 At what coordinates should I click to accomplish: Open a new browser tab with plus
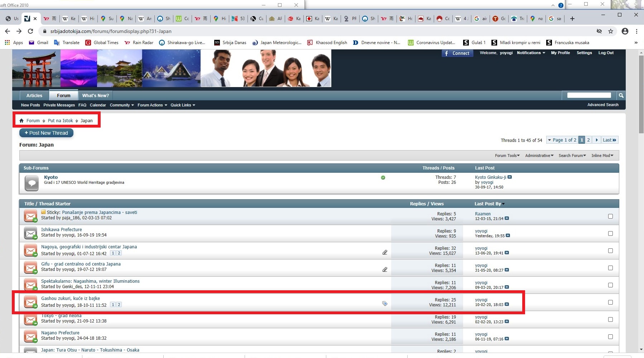[x=572, y=19]
